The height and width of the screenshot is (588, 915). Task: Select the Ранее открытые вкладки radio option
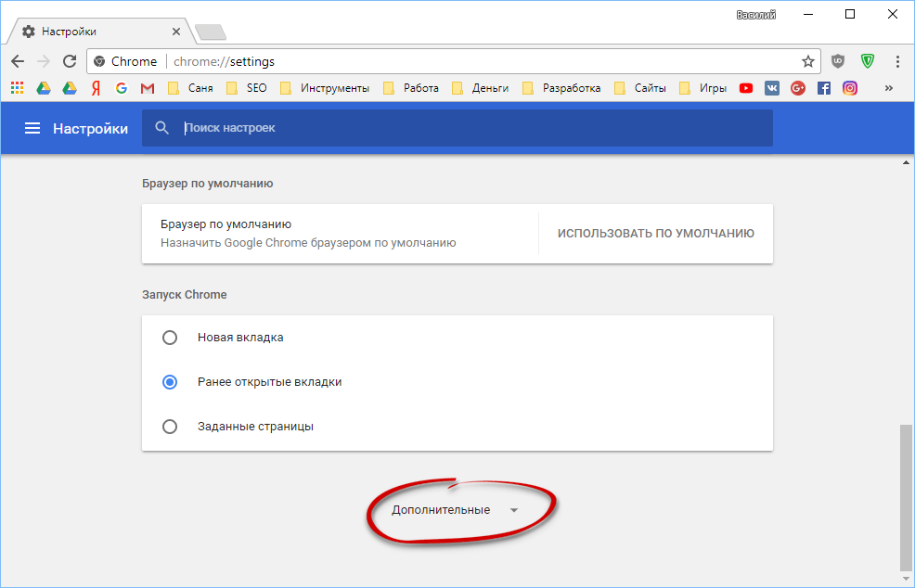tap(170, 382)
